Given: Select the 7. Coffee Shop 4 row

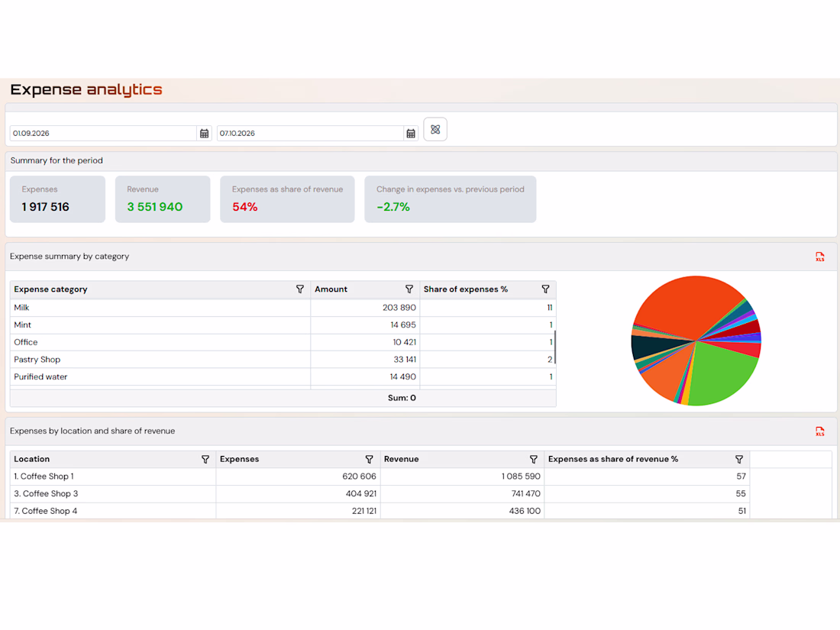Looking at the screenshot, I should pos(380,511).
